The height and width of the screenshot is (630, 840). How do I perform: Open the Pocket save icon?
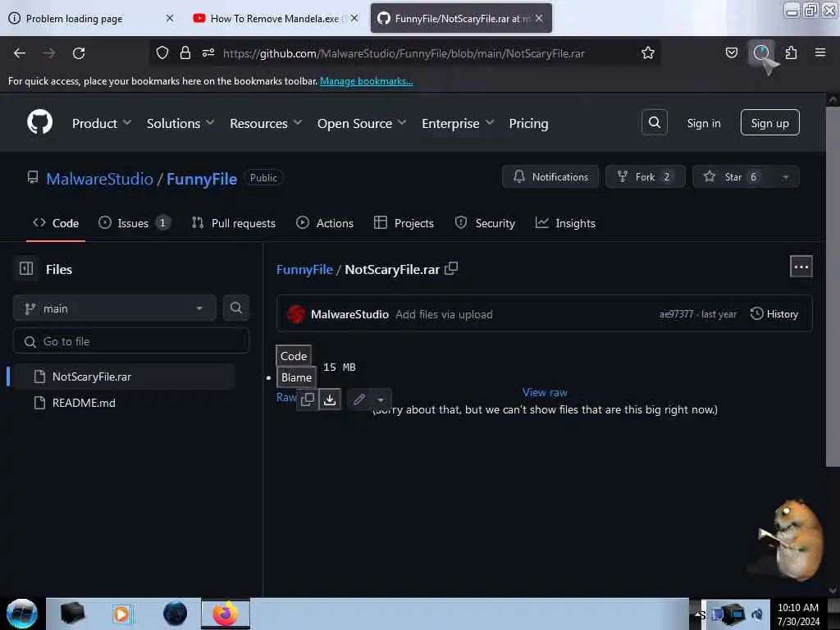click(731, 52)
